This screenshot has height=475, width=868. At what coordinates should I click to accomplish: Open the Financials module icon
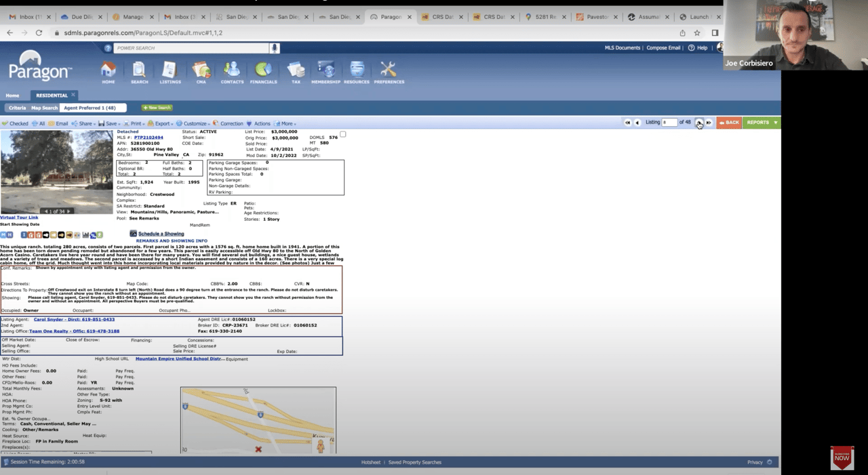(x=263, y=70)
